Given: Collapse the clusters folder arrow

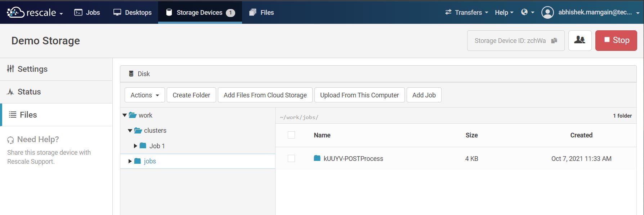Looking at the screenshot, I should (x=130, y=130).
